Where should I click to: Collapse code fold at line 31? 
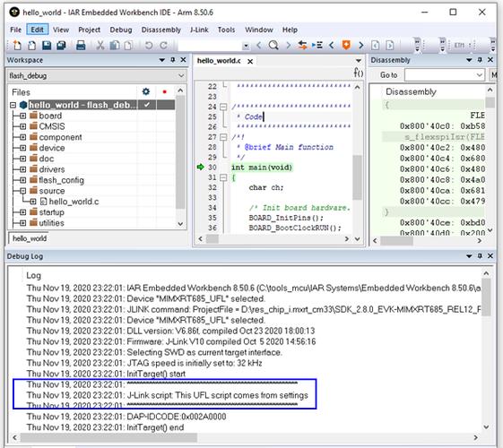[x=223, y=177]
